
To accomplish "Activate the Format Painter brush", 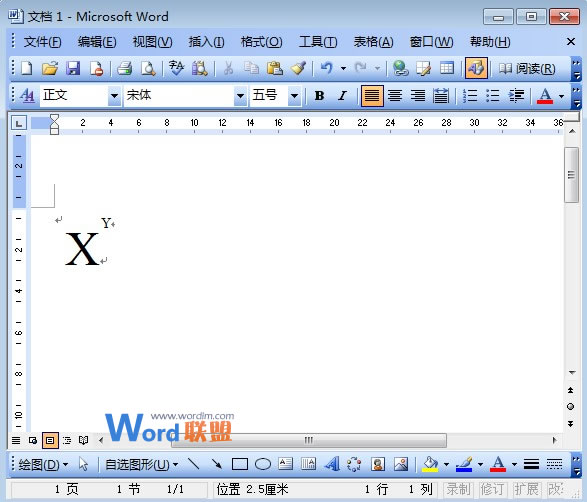I will [298, 69].
